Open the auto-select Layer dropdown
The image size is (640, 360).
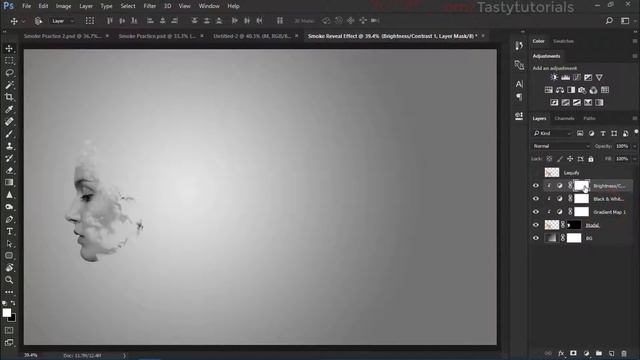point(63,21)
